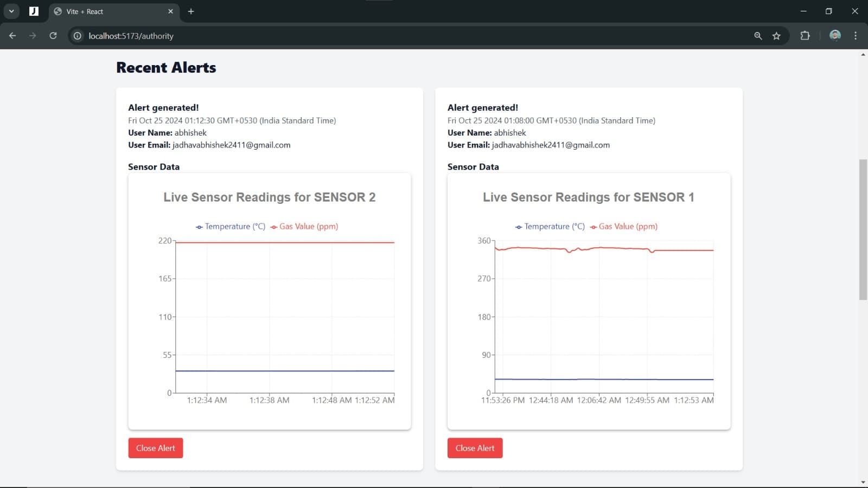Open a new browser tab
868x488 pixels.
pyautogui.click(x=191, y=11)
